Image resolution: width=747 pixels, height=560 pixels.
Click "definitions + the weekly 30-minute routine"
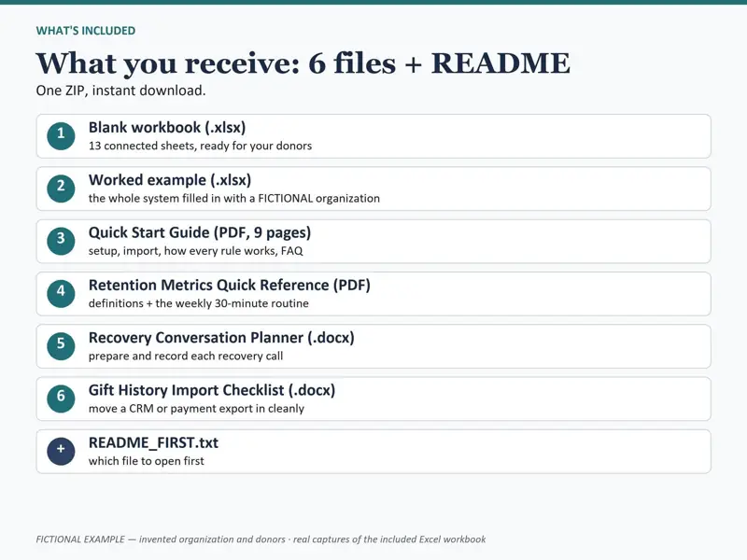[x=199, y=303]
